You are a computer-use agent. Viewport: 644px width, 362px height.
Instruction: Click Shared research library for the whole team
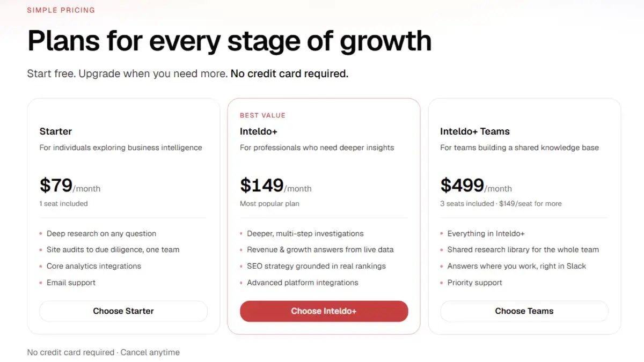pyautogui.click(x=523, y=250)
